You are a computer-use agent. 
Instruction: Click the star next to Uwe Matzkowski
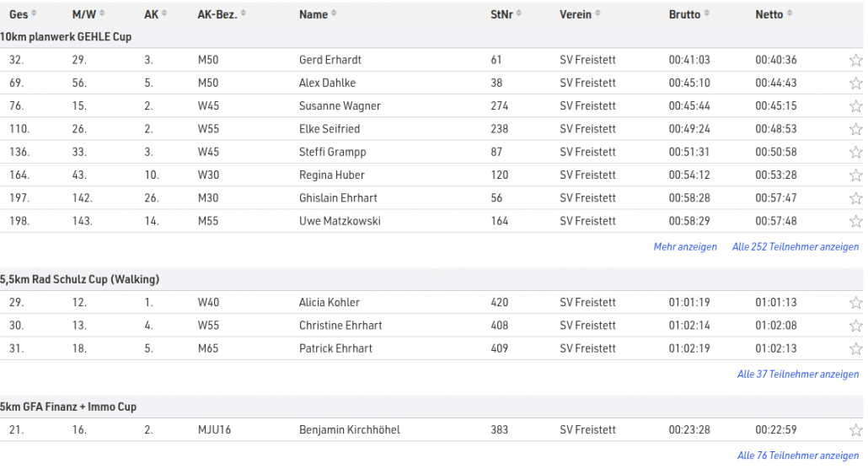click(855, 221)
